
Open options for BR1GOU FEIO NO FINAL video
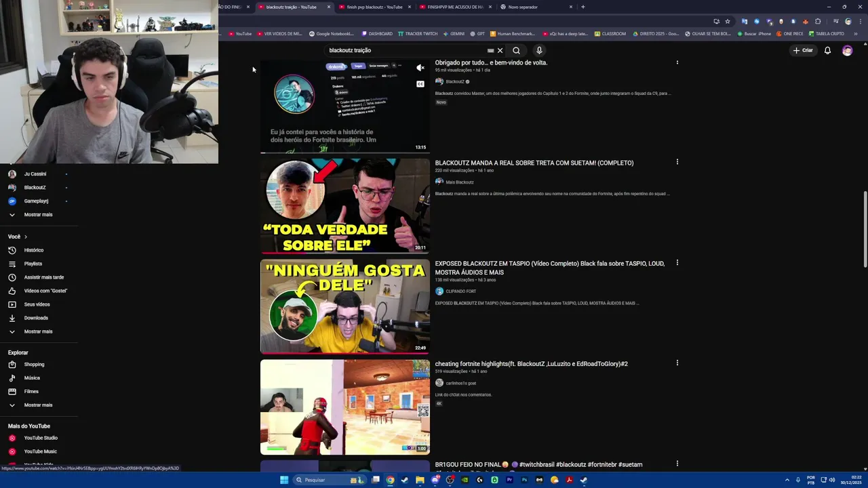[x=677, y=464]
